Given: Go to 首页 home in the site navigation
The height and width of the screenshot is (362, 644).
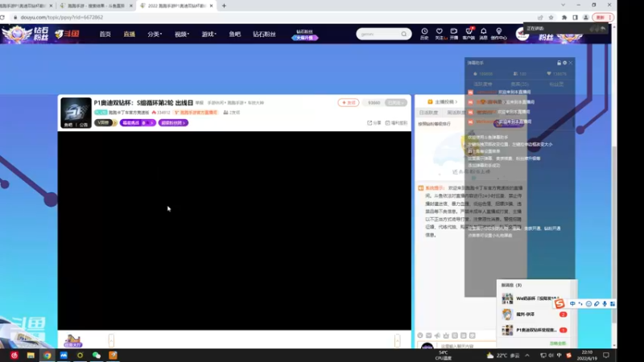Looking at the screenshot, I should 105,34.
